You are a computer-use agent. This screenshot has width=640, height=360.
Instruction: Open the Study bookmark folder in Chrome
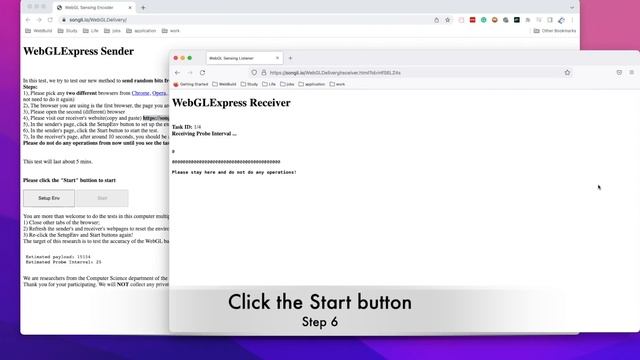click(x=68, y=31)
